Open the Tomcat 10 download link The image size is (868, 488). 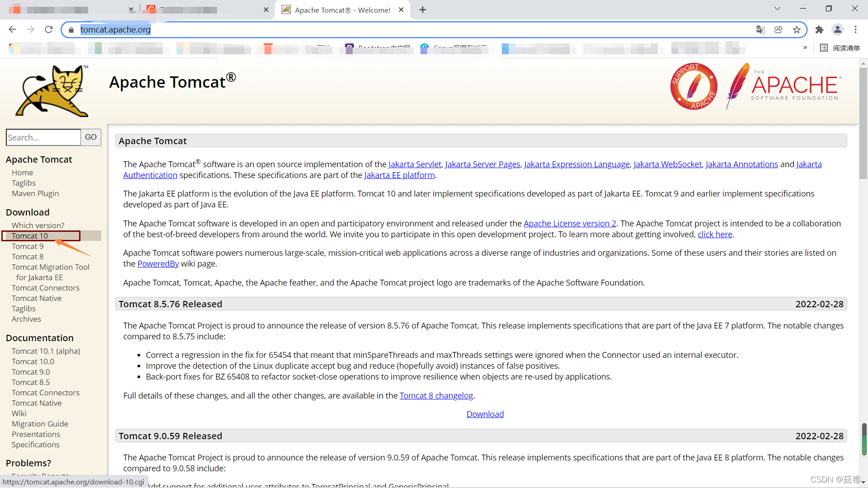click(30, 236)
